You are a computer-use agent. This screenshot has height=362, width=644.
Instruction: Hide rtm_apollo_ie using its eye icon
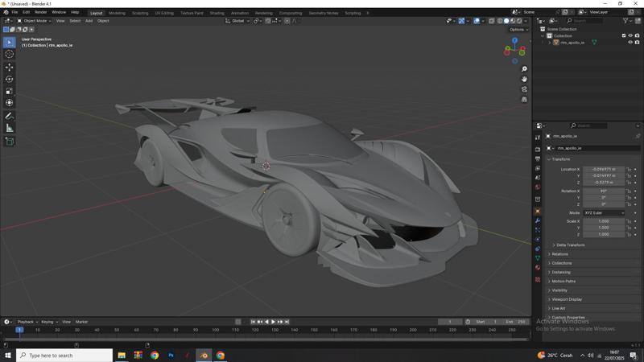click(630, 43)
